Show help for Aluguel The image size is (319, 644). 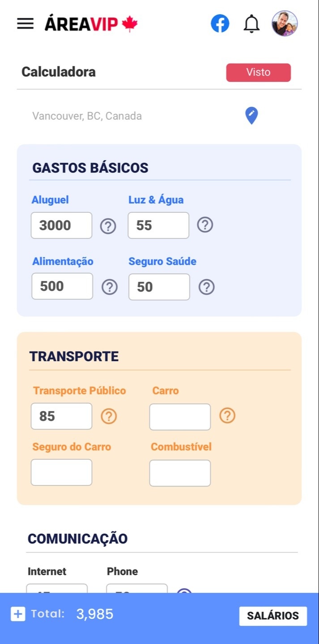108,226
